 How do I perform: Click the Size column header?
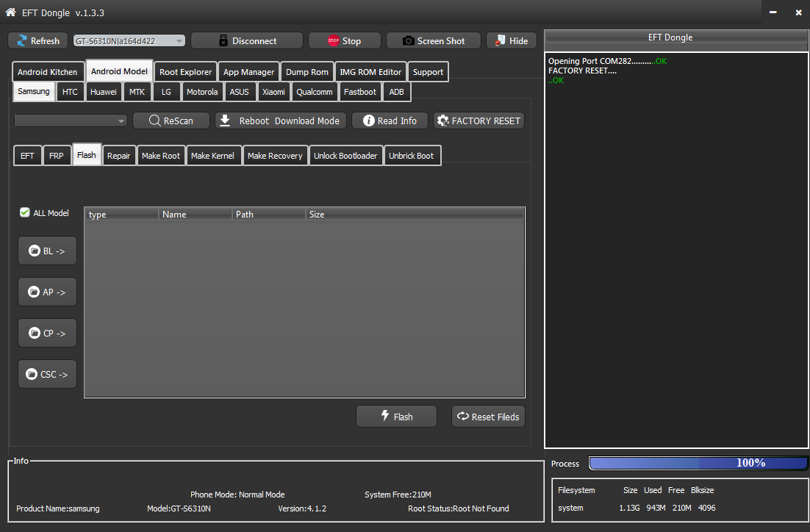click(x=415, y=215)
